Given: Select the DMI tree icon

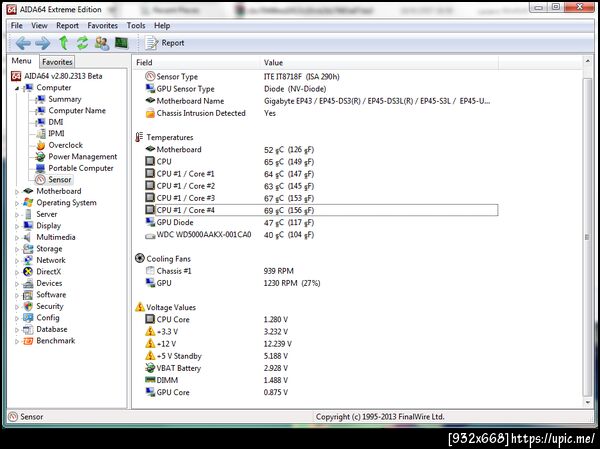Looking at the screenshot, I should coord(40,122).
